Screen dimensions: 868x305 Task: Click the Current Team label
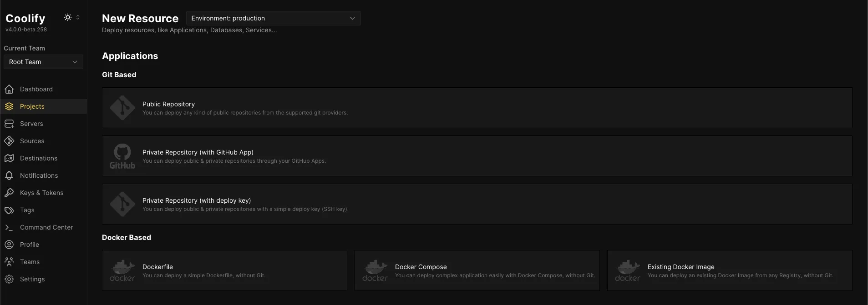pos(24,48)
